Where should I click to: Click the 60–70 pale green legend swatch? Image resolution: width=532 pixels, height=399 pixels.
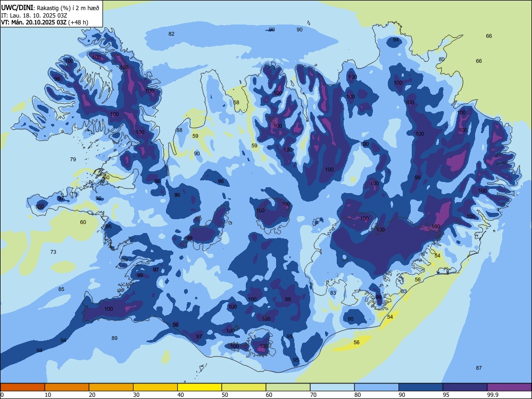[x=288, y=387]
